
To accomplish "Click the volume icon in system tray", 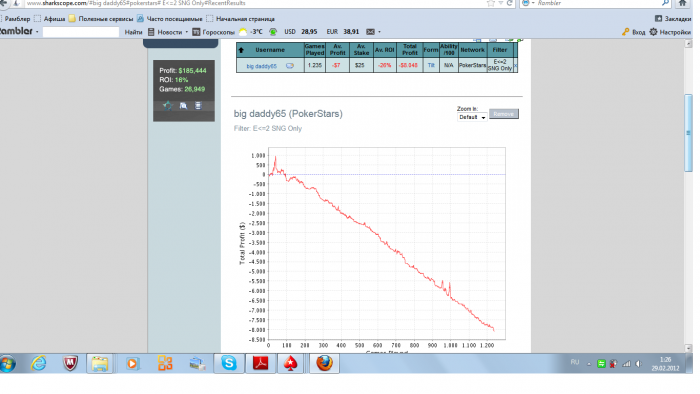I will 639,364.
